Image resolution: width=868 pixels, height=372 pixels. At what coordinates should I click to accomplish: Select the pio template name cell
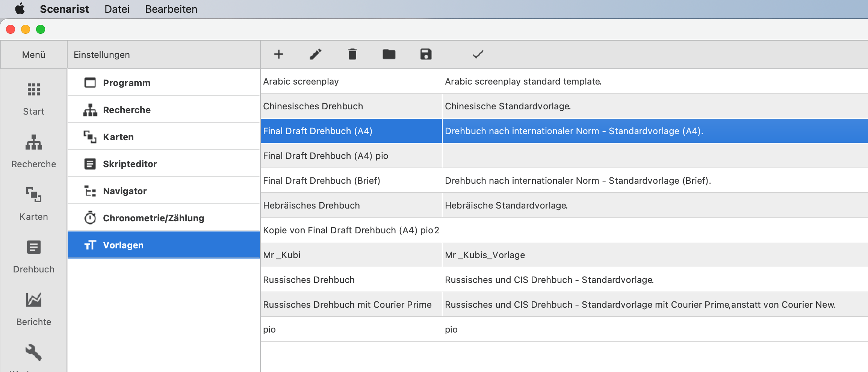[351, 330]
